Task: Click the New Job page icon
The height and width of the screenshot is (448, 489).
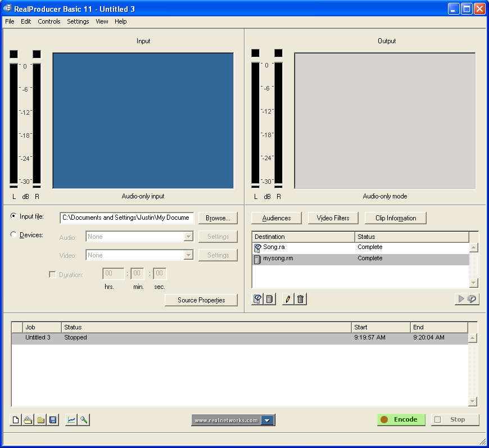Action: click(x=16, y=420)
